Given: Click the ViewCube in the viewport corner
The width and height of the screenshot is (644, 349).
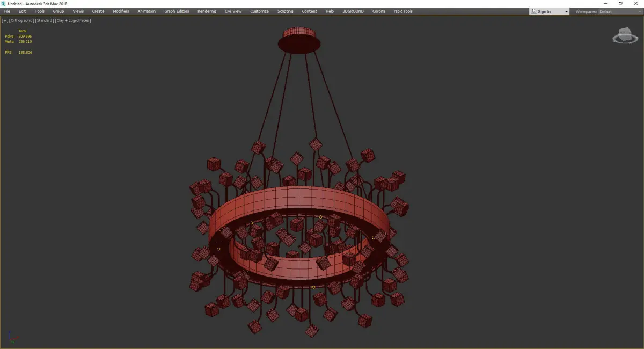Looking at the screenshot, I should pyautogui.click(x=623, y=37).
